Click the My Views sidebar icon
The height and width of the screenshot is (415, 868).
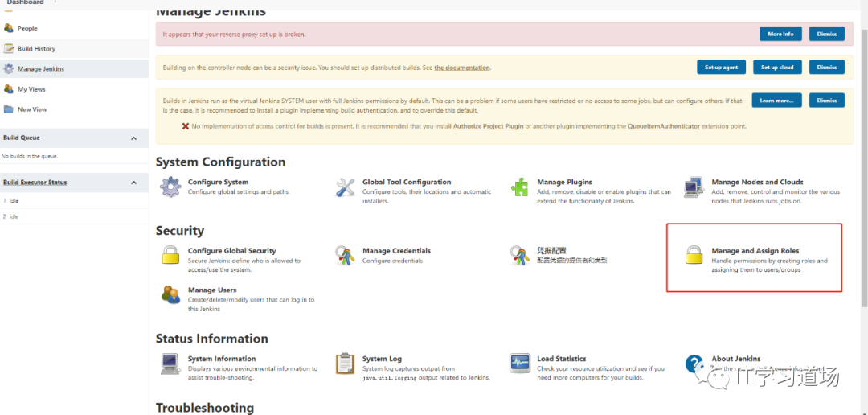tap(8, 89)
